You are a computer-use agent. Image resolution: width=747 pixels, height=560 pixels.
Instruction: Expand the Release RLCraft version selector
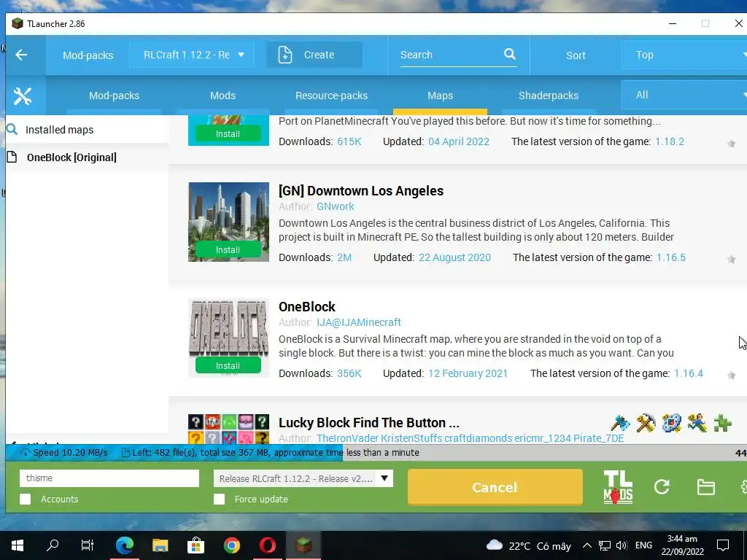[x=303, y=478]
